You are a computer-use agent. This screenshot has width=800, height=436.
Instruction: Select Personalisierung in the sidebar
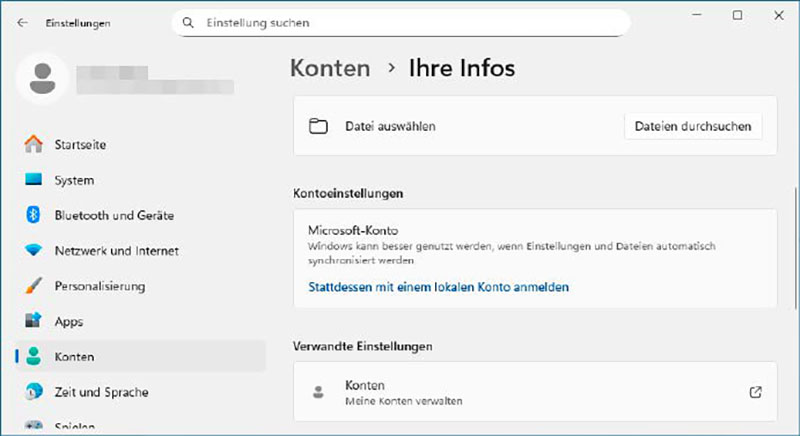tap(141, 286)
